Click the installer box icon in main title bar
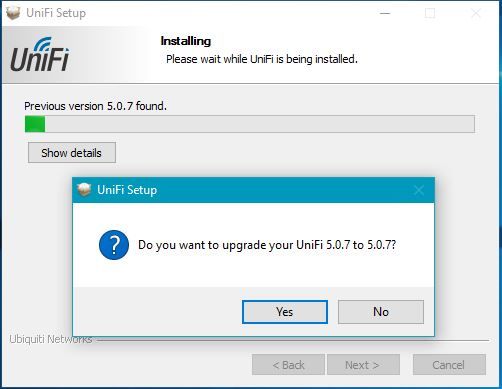502x389 pixels. click(13, 13)
